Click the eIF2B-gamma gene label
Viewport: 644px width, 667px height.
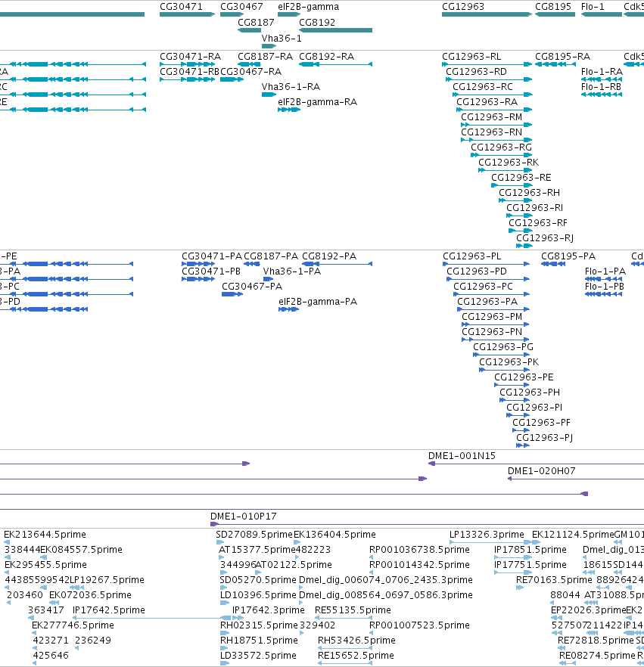click(x=309, y=7)
